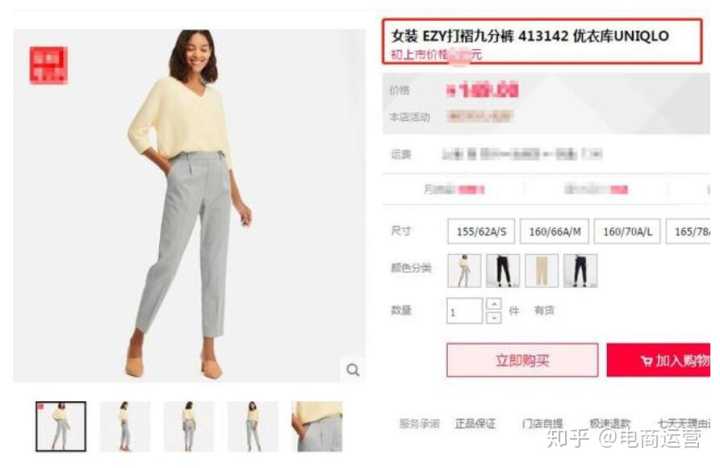Viewport: 720px width, 468px height.
Task: Pick the last dark navy pants swatch
Action: click(580, 271)
